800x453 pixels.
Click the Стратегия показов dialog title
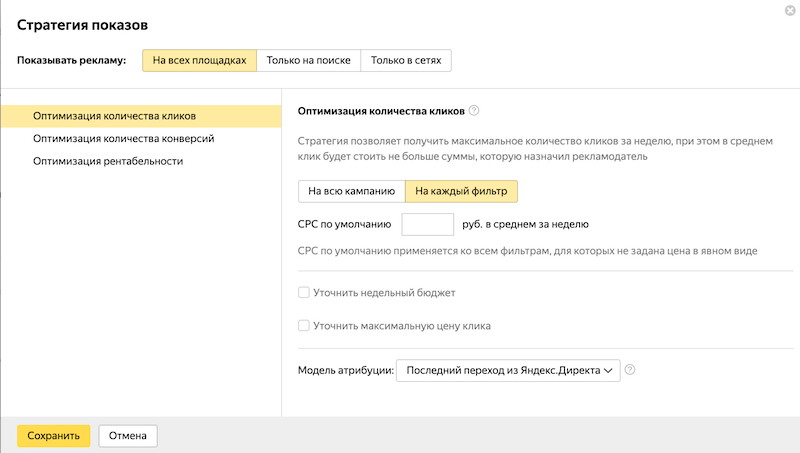[x=78, y=23]
